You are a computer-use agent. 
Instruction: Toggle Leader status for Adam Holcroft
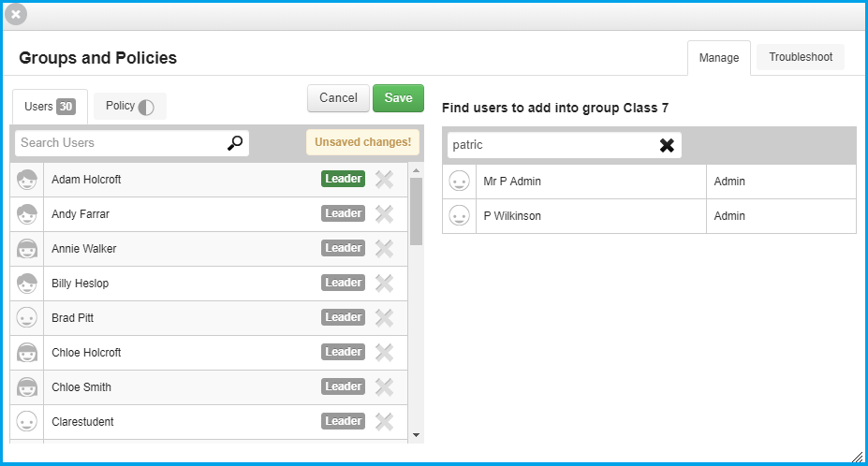tap(344, 179)
